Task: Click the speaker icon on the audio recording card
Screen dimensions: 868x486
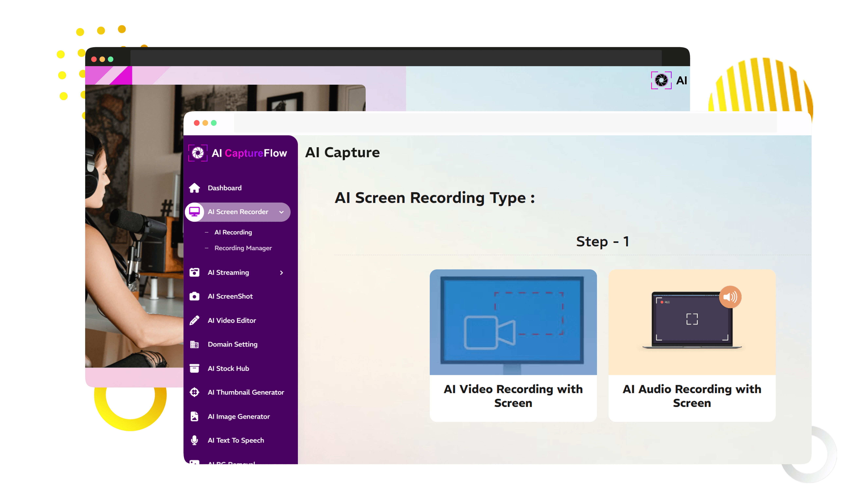Action: click(730, 297)
